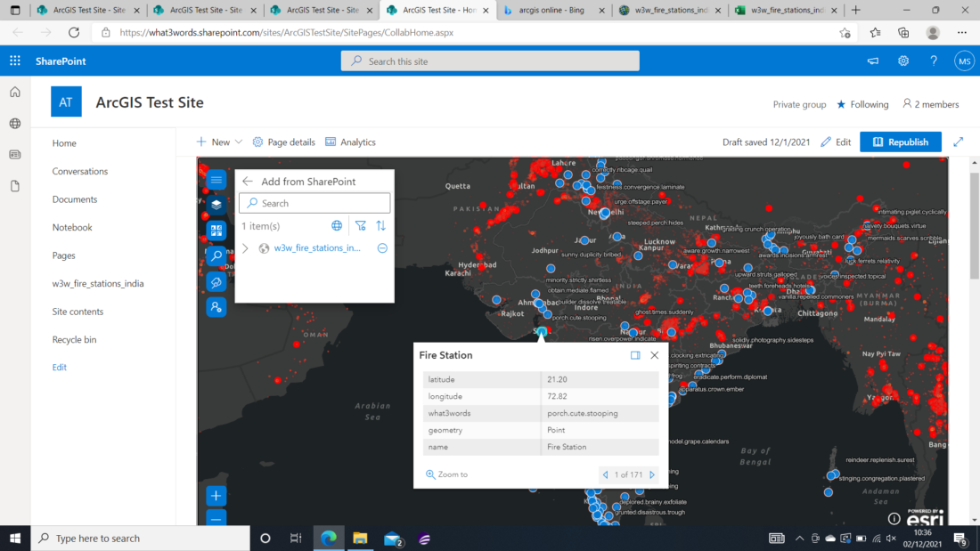Zoom in on the map
Screen dimensions: 980x551
(216, 496)
